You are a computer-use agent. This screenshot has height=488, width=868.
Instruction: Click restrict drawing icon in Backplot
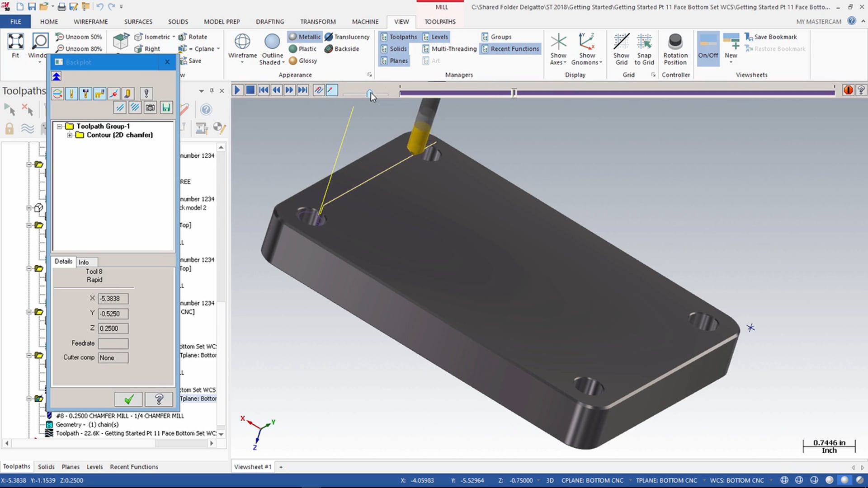pyautogui.click(x=120, y=108)
